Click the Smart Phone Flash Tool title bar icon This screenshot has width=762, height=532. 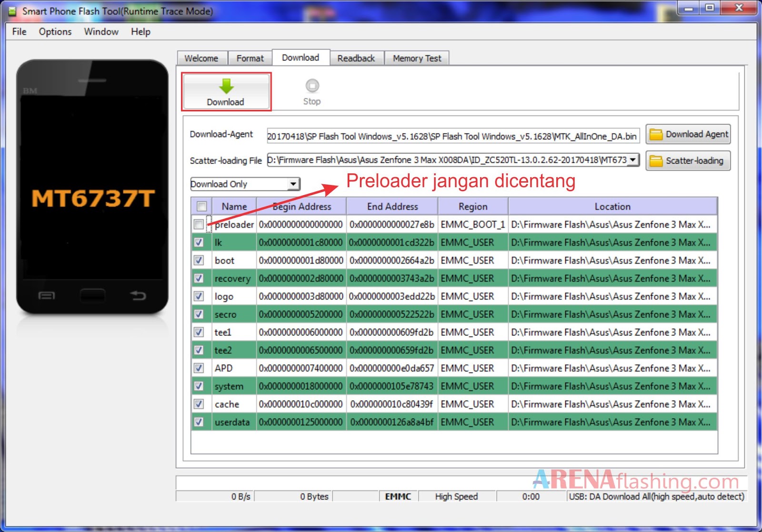11,10
